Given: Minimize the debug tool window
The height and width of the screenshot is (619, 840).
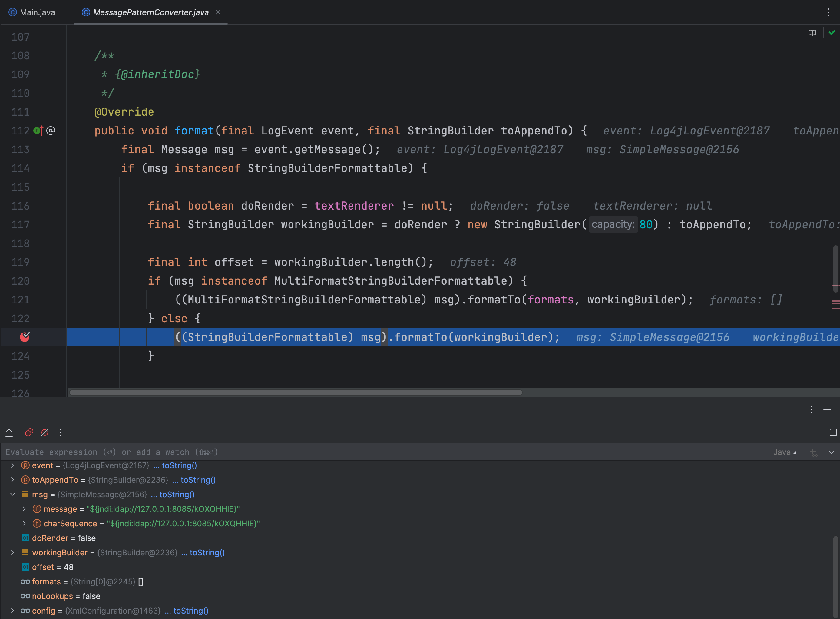Looking at the screenshot, I should click(827, 409).
